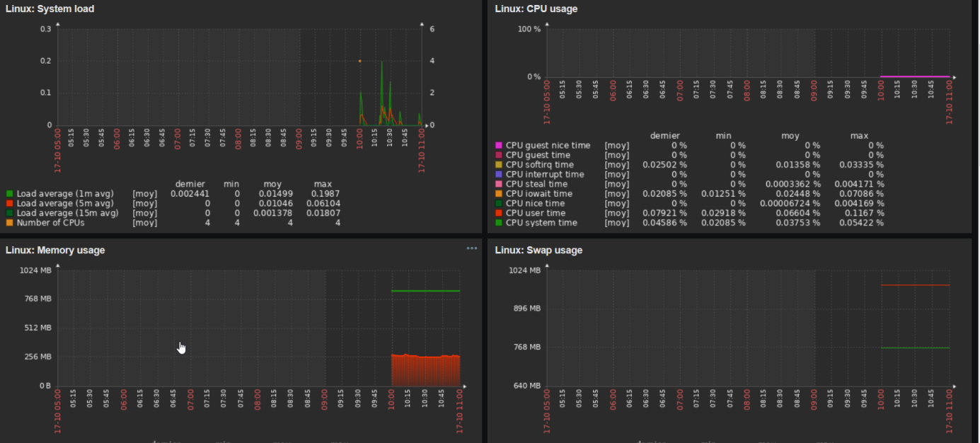Click the 512 MB axis label in Memory usage graph
This screenshot has width=980, height=443.
click(x=38, y=328)
